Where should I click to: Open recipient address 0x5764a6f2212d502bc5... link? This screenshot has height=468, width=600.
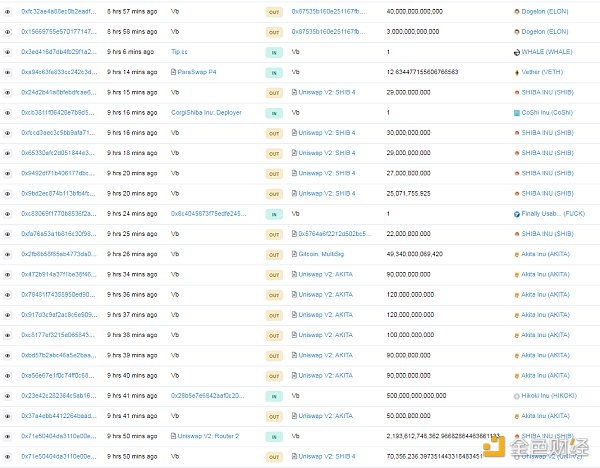(334, 234)
